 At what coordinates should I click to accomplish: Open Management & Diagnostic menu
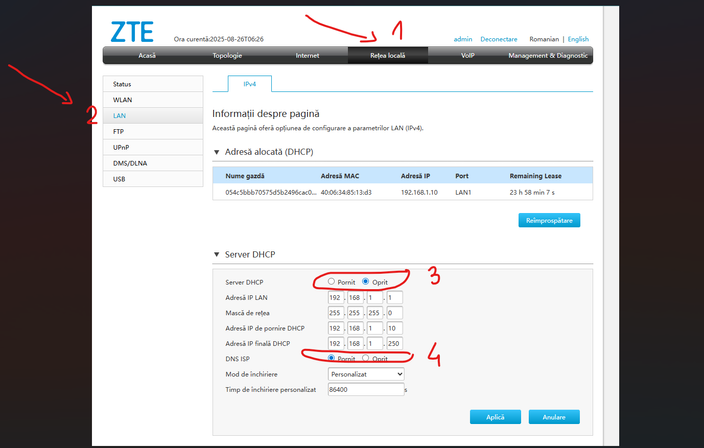pyautogui.click(x=548, y=55)
